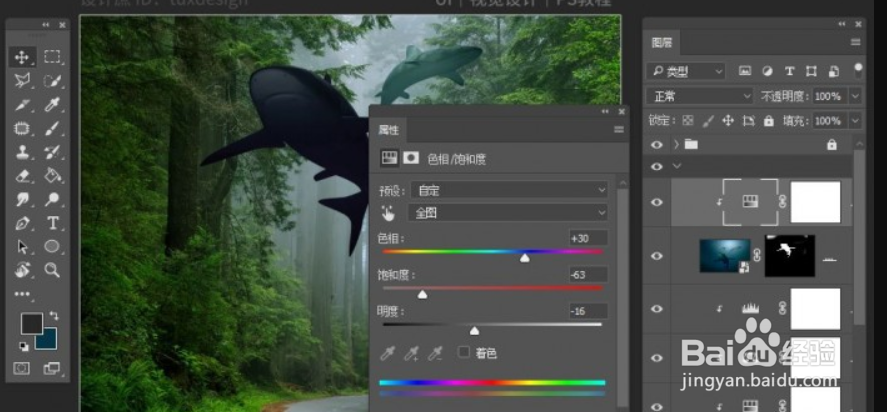
Task: Lock artboard nesting crop icon
Action: (x=748, y=121)
